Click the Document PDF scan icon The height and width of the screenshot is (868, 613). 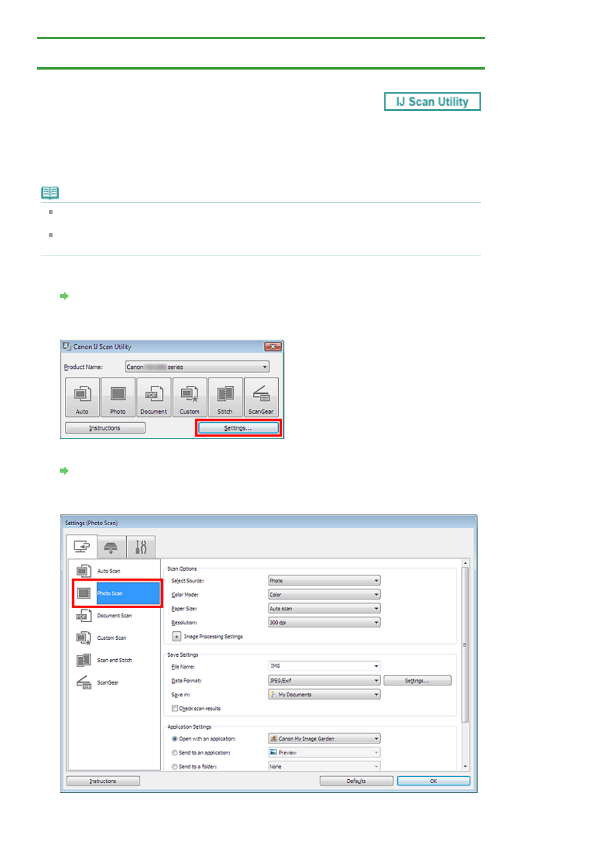click(154, 397)
